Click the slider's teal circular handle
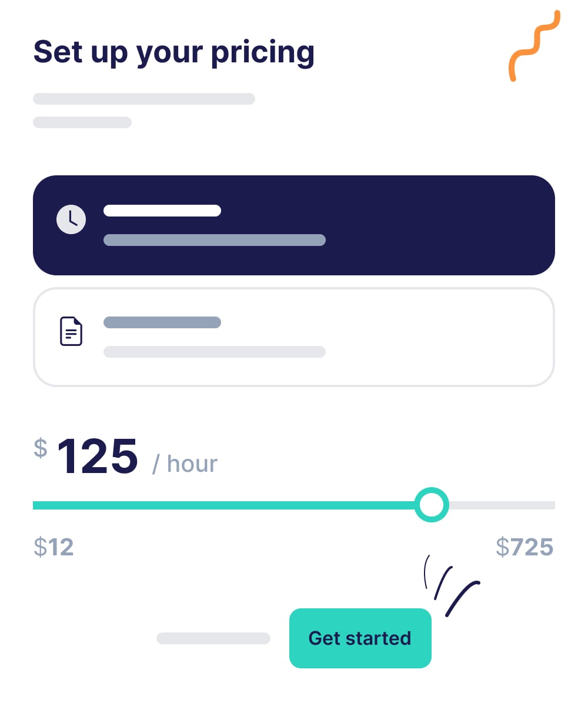The image size is (588, 706). click(x=432, y=505)
